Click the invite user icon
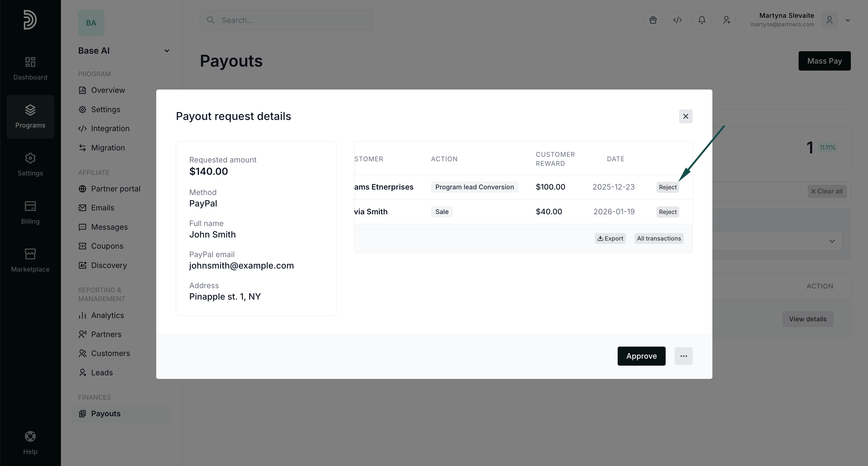 [x=727, y=20]
